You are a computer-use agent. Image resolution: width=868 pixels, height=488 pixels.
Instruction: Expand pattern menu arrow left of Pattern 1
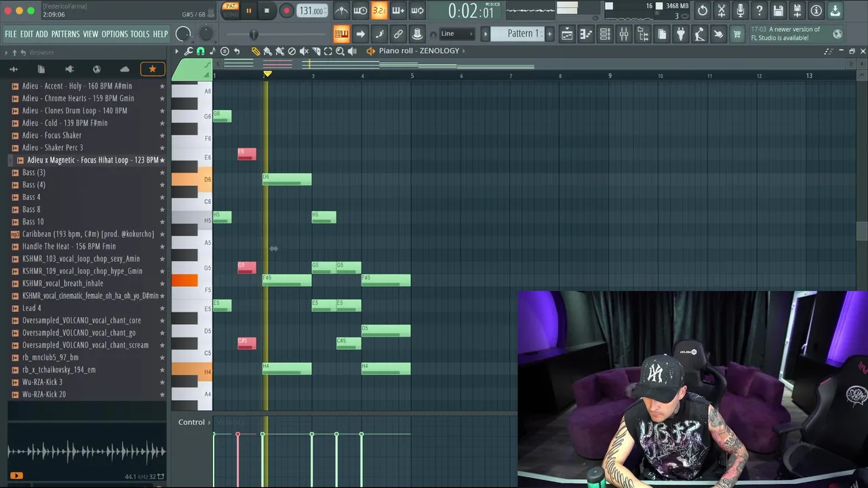pos(486,34)
